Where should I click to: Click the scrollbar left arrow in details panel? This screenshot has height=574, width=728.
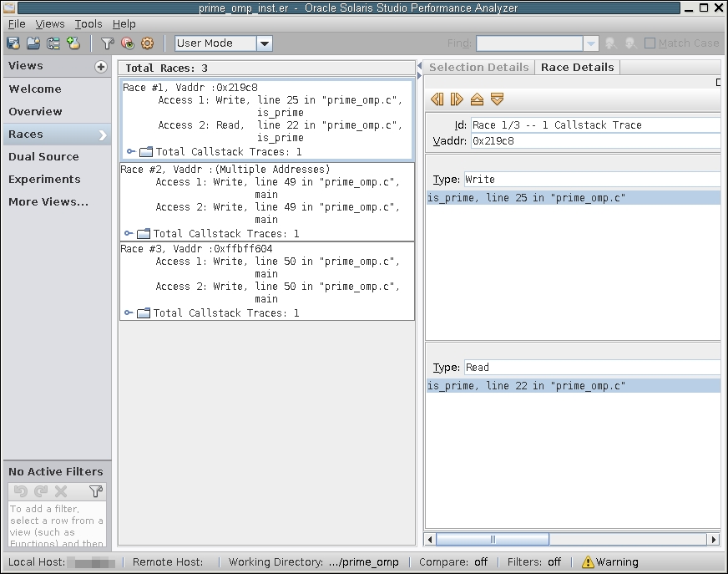430,539
